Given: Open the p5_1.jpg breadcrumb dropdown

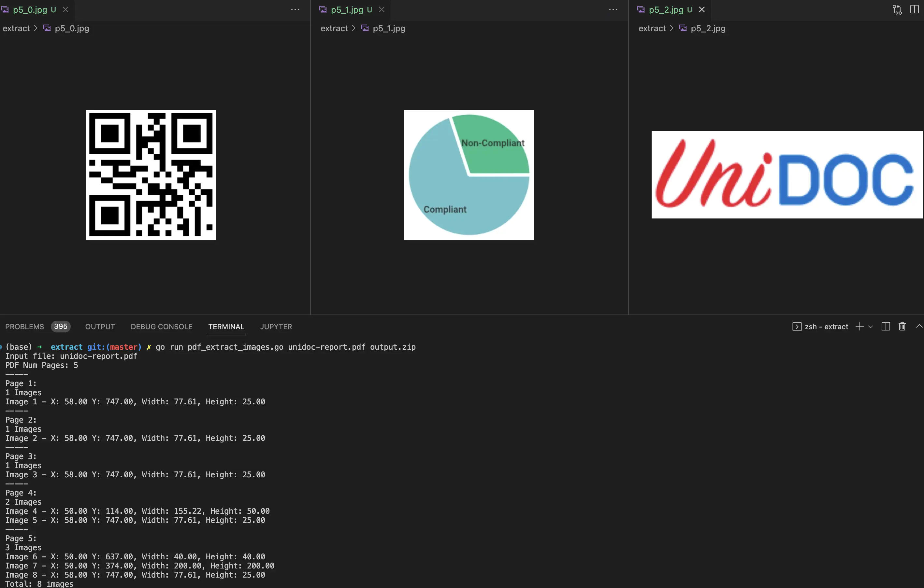Looking at the screenshot, I should [x=388, y=28].
